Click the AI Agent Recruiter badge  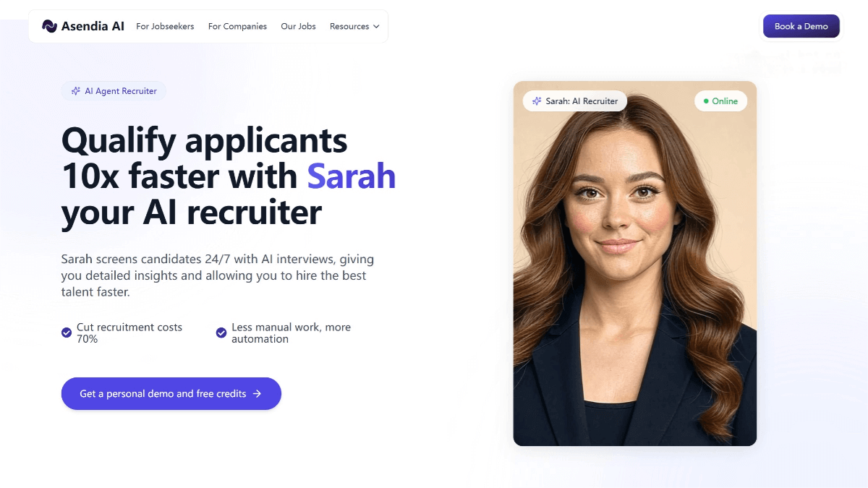pos(114,91)
